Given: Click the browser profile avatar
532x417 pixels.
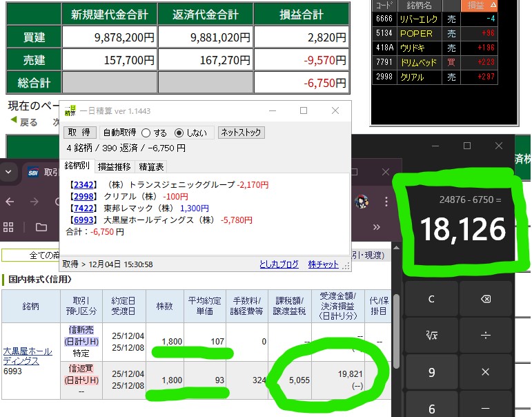Looking at the screenshot, I should 361,202.
